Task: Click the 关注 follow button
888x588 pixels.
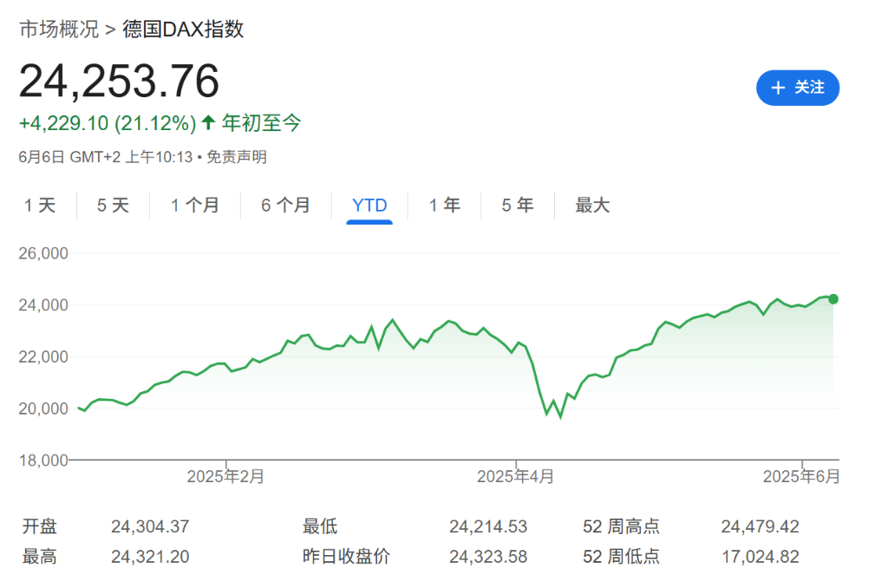Action: pos(798,88)
